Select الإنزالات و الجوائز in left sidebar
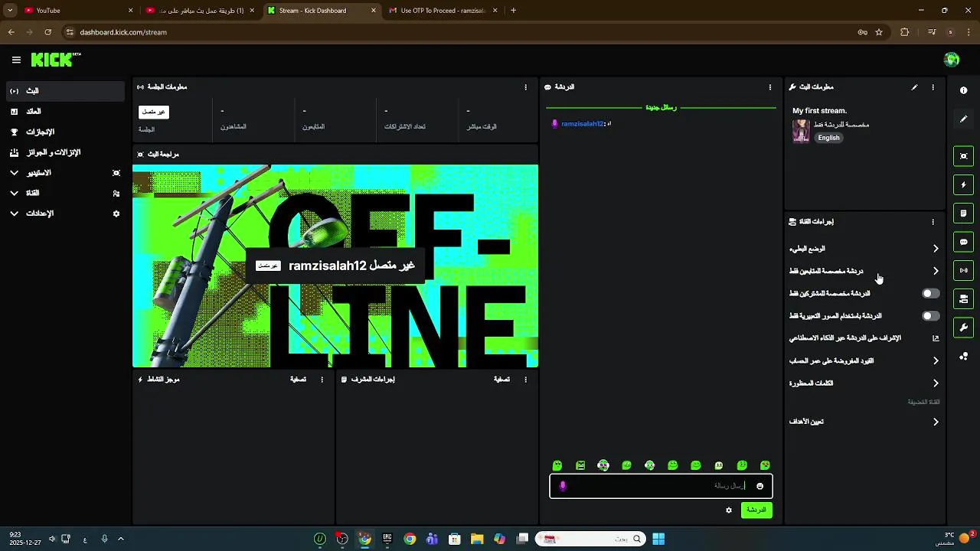This screenshot has height=551, width=980. pos(64,152)
